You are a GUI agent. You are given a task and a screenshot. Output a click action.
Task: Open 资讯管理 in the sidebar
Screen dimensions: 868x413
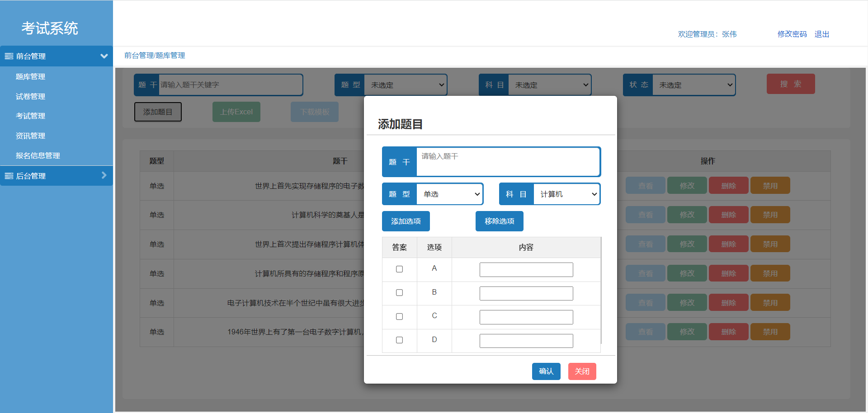coord(30,136)
